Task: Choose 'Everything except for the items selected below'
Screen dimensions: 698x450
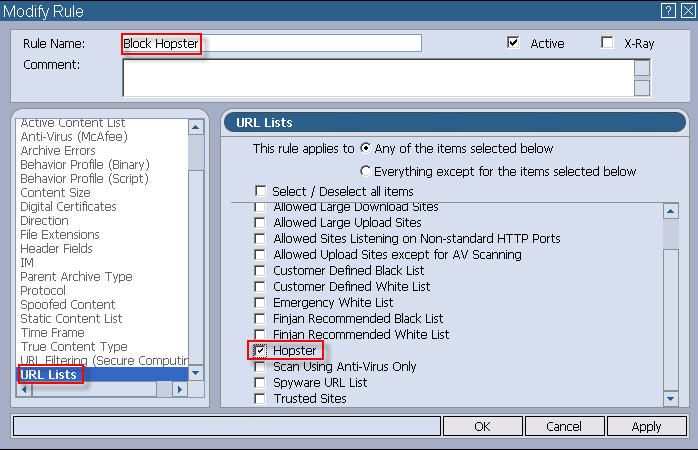Action: click(366, 171)
